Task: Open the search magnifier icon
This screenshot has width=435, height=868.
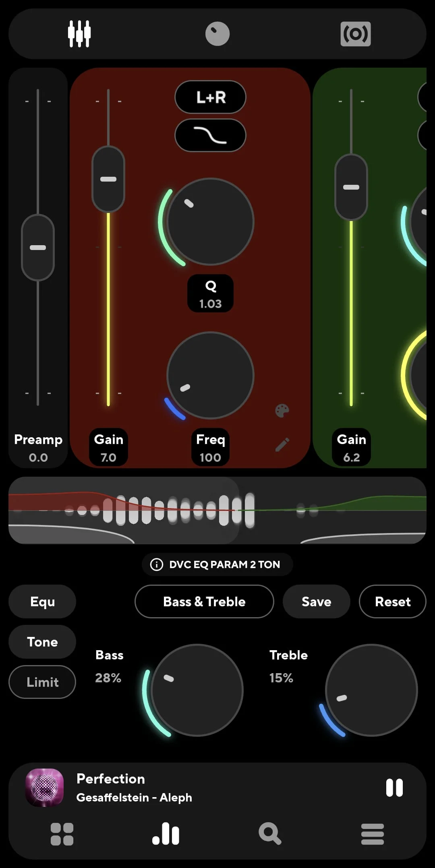Action: click(x=269, y=834)
